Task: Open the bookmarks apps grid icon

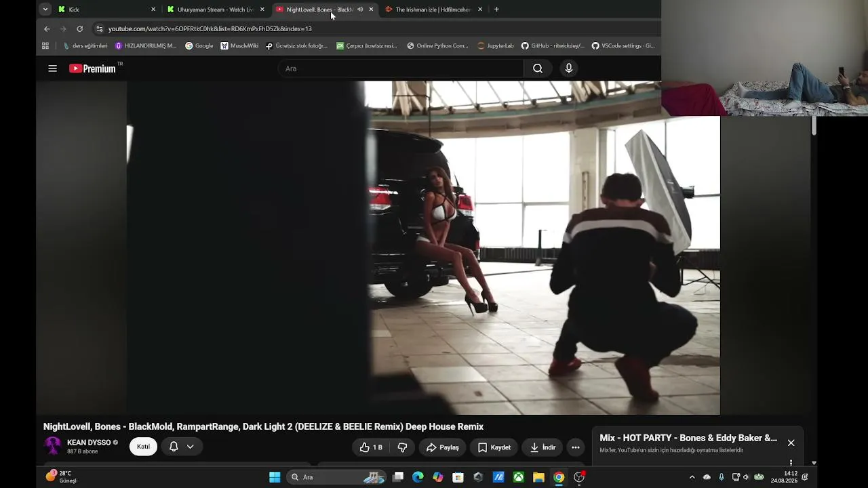Action: (x=45, y=46)
